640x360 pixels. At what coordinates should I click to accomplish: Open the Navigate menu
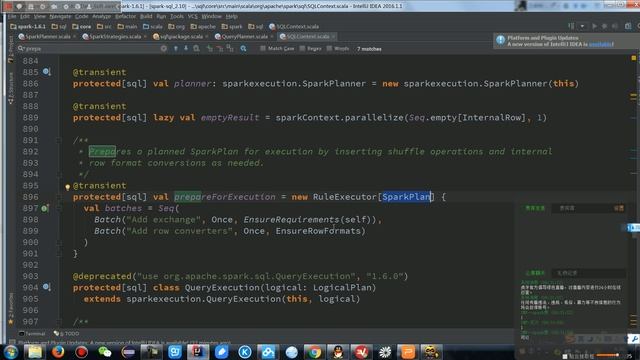tap(60, 16)
